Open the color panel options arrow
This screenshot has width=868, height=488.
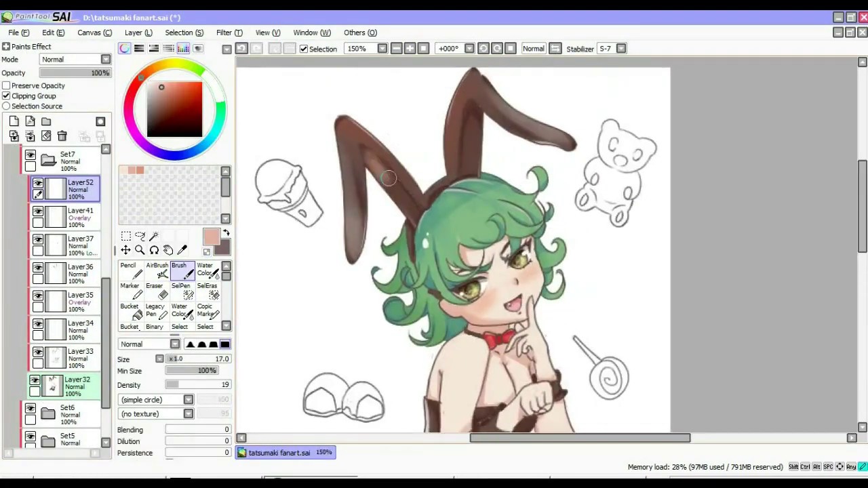pyautogui.click(x=227, y=49)
